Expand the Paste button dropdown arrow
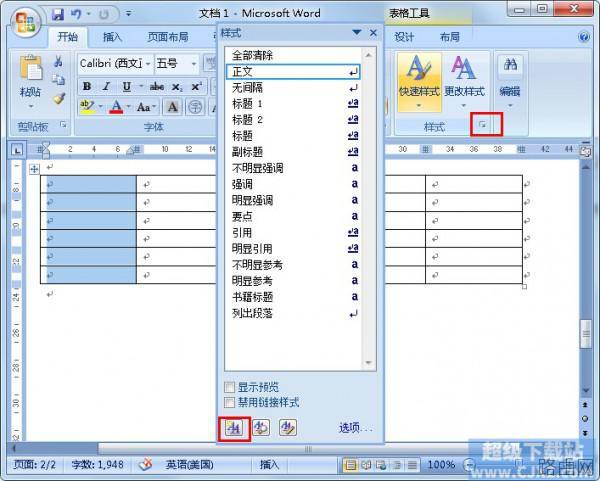 [31, 106]
